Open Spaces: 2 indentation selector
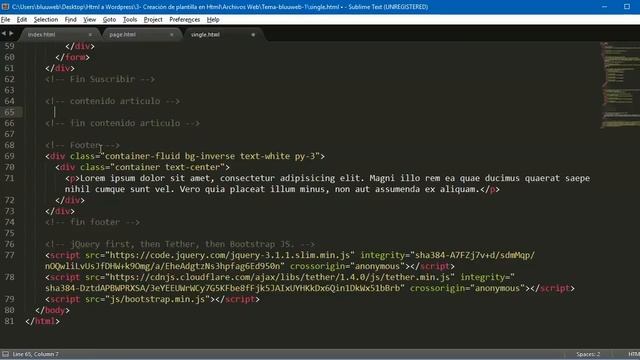The height and width of the screenshot is (360, 640). (x=588, y=354)
